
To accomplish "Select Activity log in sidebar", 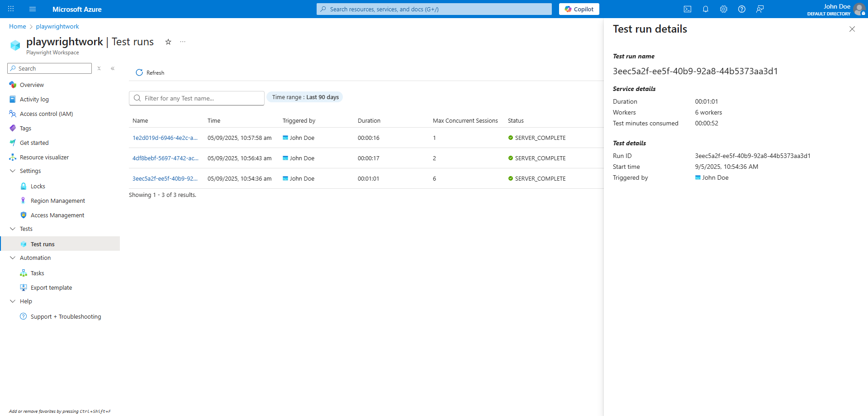I will pyautogui.click(x=34, y=99).
